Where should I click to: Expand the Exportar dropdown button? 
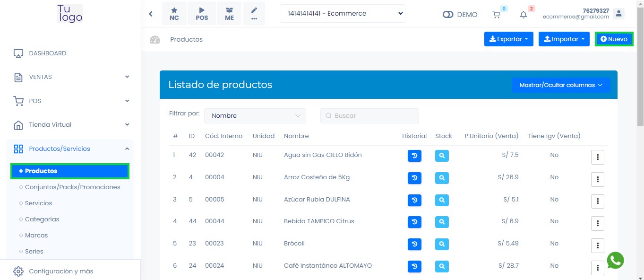[x=508, y=39]
